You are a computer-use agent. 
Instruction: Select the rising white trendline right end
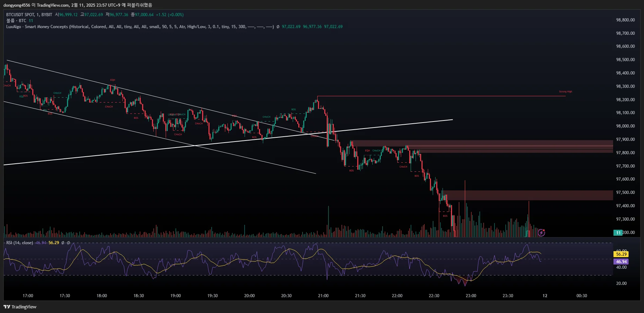click(452, 120)
